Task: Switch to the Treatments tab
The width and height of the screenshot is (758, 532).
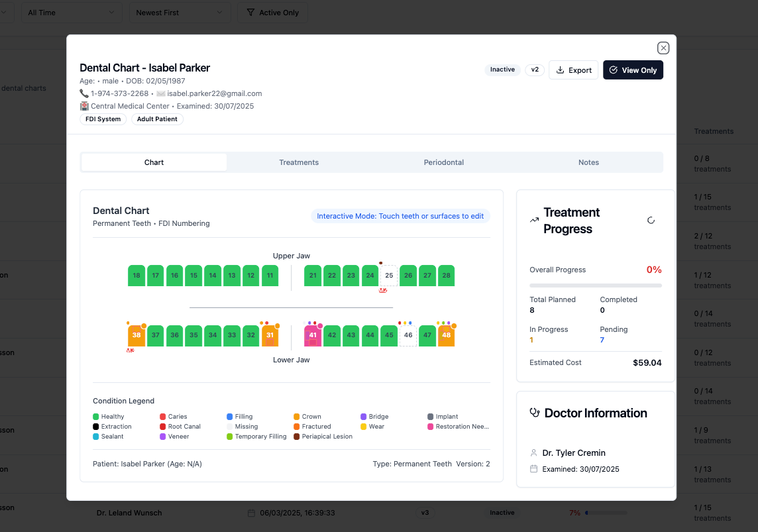Action: coord(299,162)
